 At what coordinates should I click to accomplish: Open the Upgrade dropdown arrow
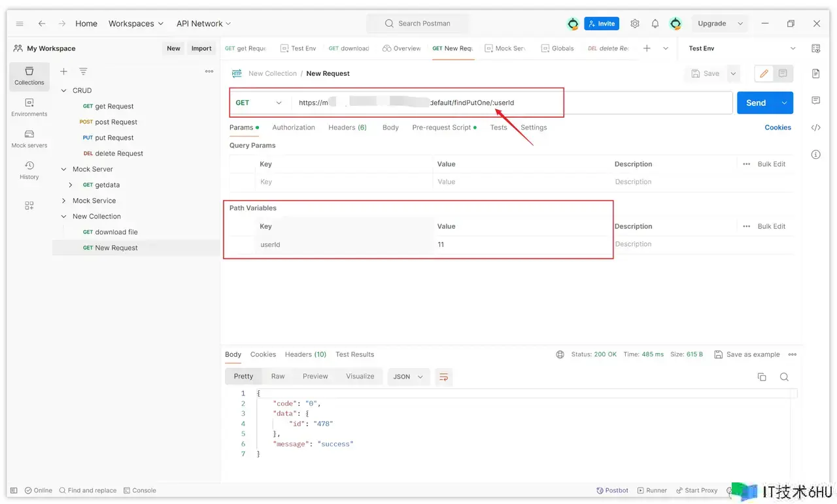click(x=740, y=24)
